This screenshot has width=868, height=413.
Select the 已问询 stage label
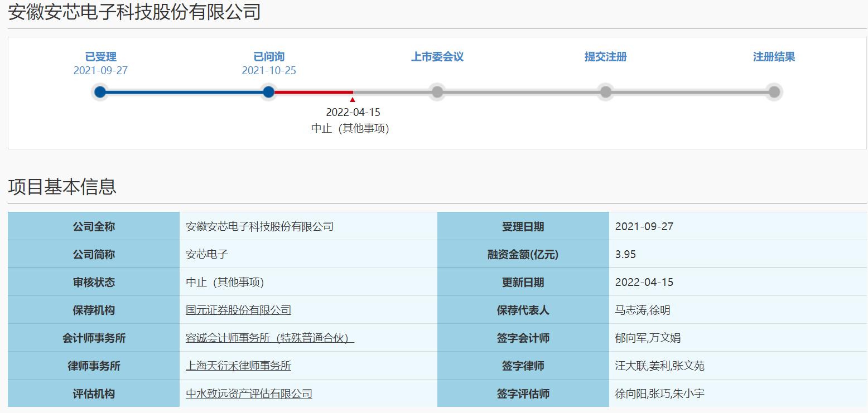pyautogui.click(x=269, y=57)
